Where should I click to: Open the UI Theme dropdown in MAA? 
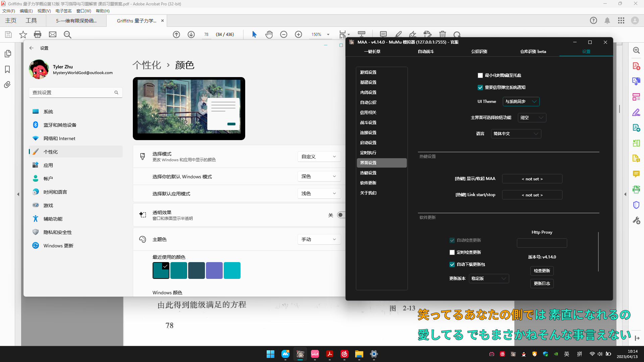pyautogui.click(x=521, y=102)
